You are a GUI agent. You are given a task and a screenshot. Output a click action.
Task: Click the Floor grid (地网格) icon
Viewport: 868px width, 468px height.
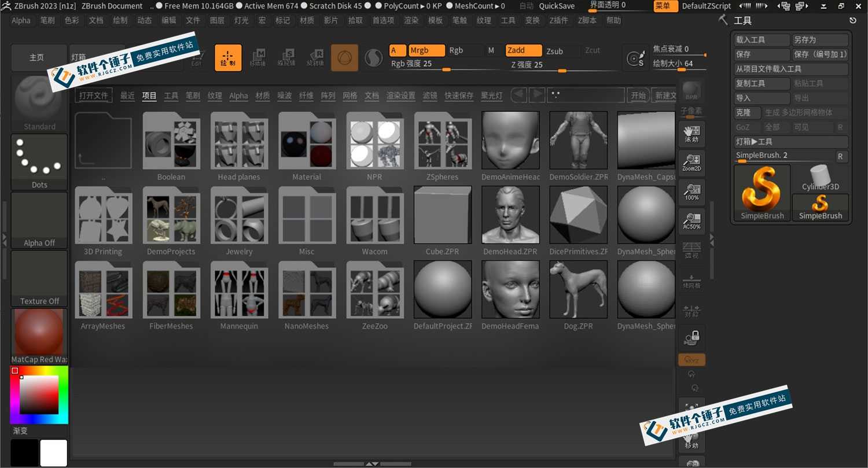[x=692, y=281]
